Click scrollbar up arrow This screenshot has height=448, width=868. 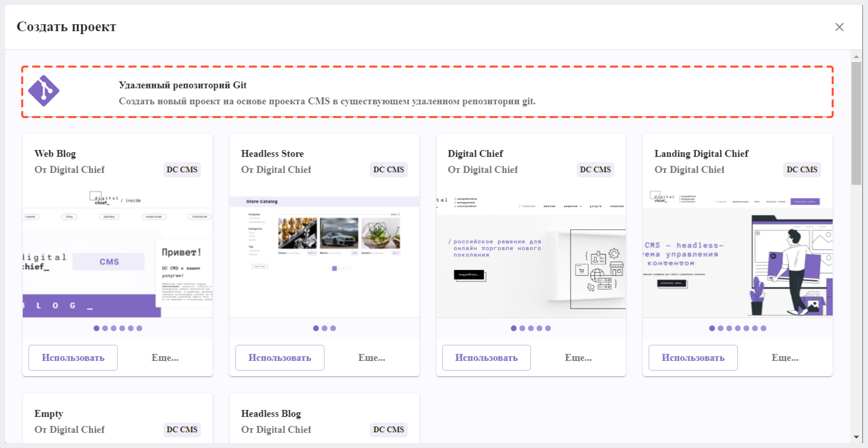[x=856, y=57]
